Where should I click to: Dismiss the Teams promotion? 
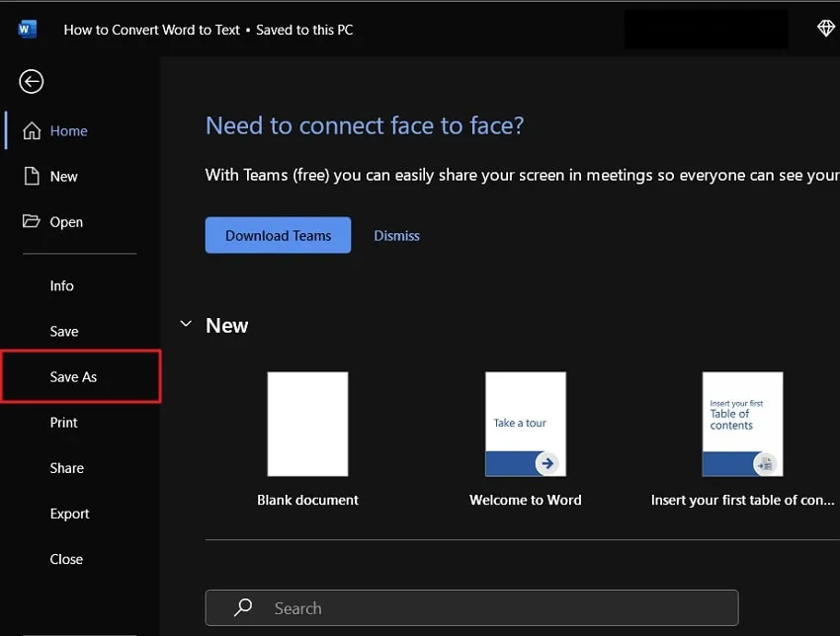[396, 236]
